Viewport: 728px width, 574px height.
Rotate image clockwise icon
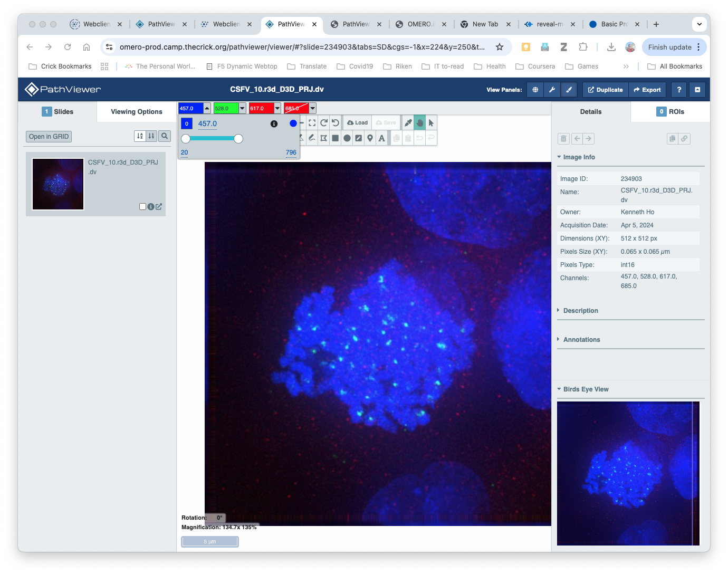pyautogui.click(x=324, y=122)
